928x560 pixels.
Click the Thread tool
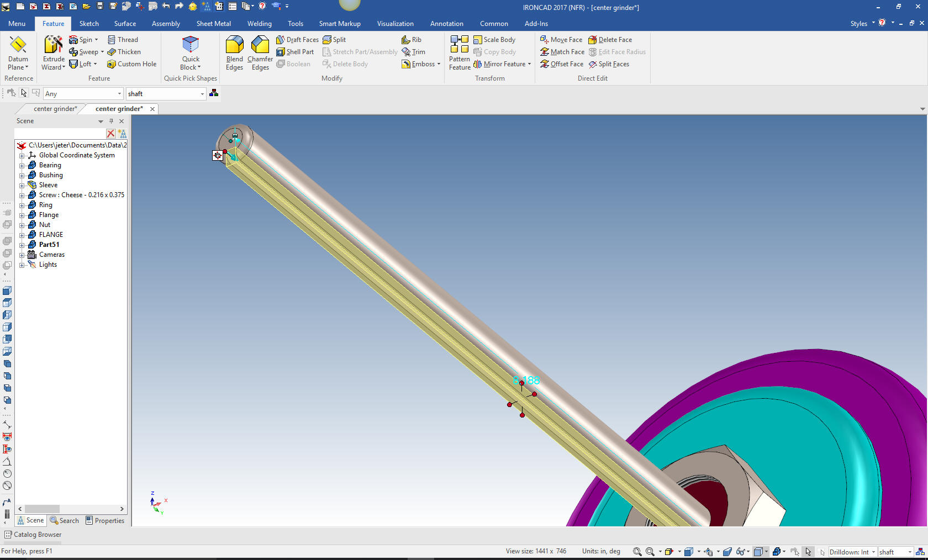point(123,40)
